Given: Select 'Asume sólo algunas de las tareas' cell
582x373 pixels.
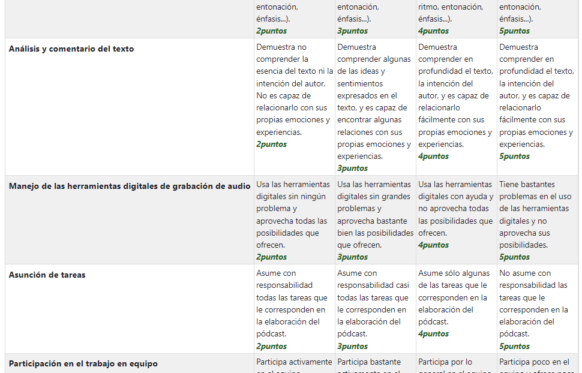Looking at the screenshot, I should [456, 309].
